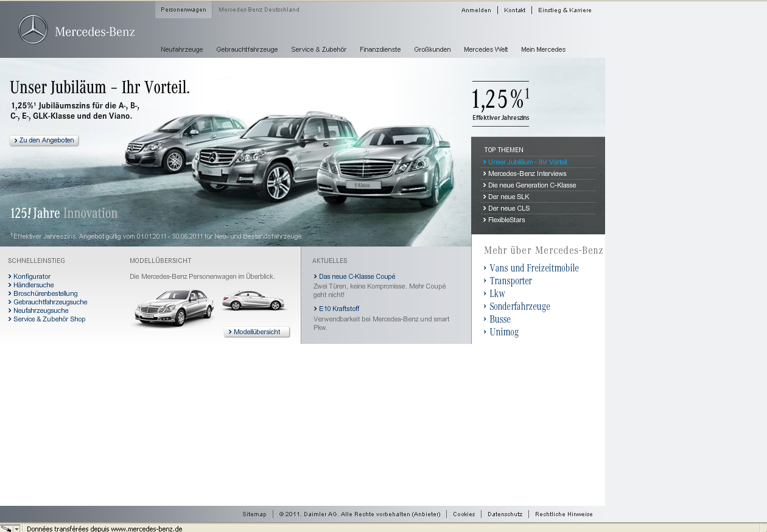Screen dimensions: 767x532
Task: Click the Modellübersicht button
Action: pos(256,332)
